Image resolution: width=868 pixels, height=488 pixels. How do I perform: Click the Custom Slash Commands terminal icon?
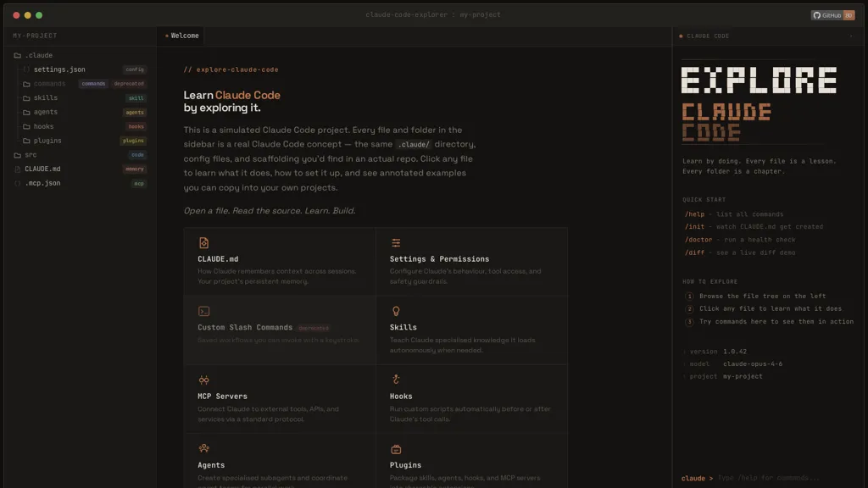(203, 312)
